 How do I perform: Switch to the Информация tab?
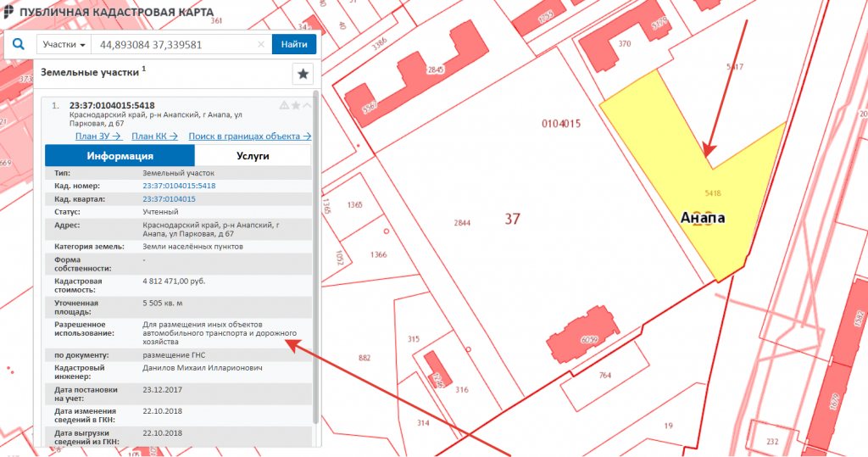120,156
